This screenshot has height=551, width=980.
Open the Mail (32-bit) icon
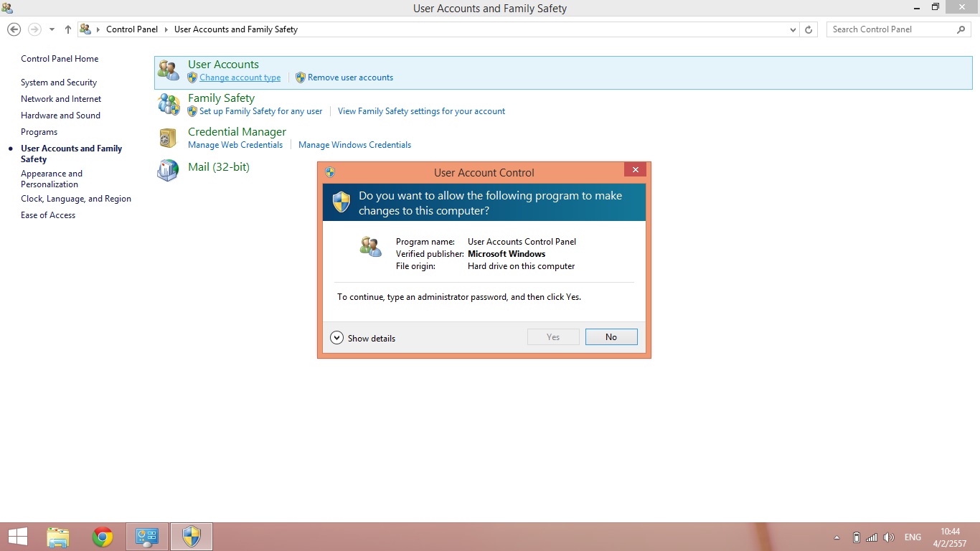(168, 170)
